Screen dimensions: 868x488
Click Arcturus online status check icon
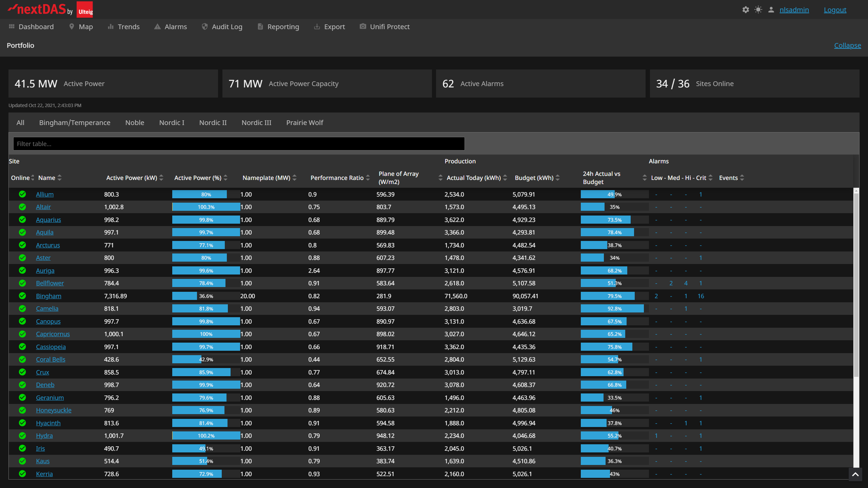click(x=22, y=245)
